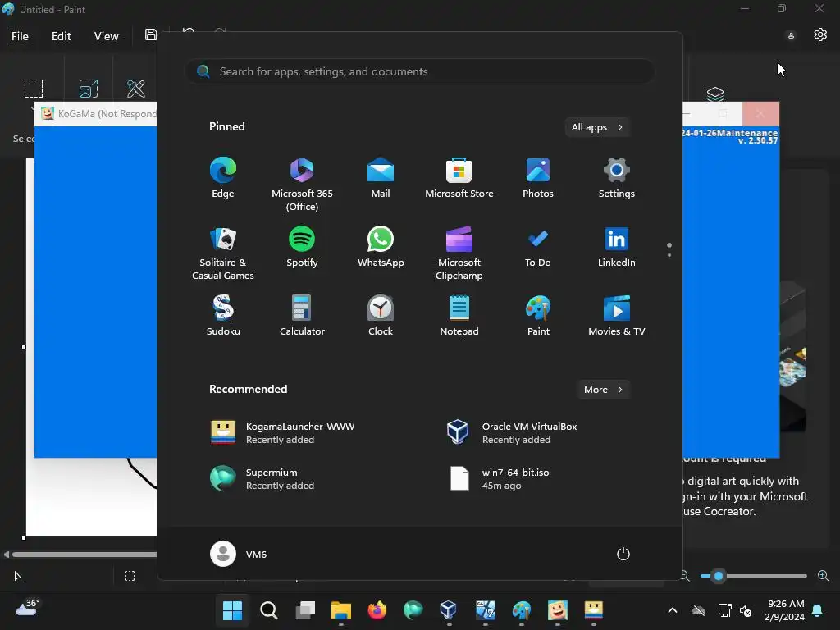Switch to VirtualBox on taskbar
840x630 pixels.
[x=449, y=610]
